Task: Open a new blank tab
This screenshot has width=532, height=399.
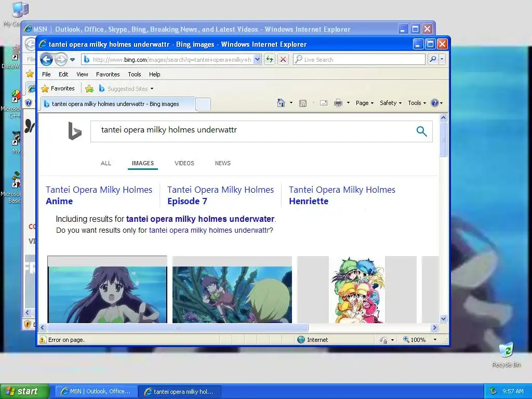Action: (x=203, y=104)
